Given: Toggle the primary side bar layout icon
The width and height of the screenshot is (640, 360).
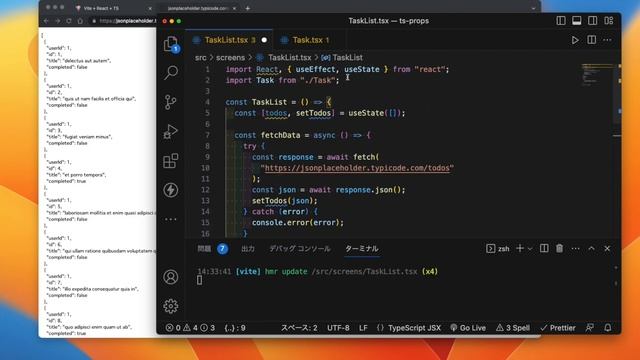Looking at the screenshot, I should (561, 21).
